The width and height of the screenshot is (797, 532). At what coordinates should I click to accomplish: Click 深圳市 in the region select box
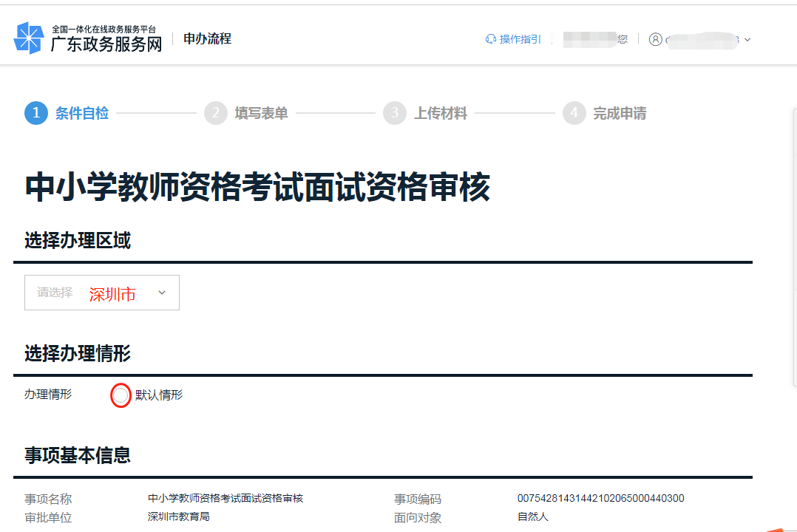112,294
